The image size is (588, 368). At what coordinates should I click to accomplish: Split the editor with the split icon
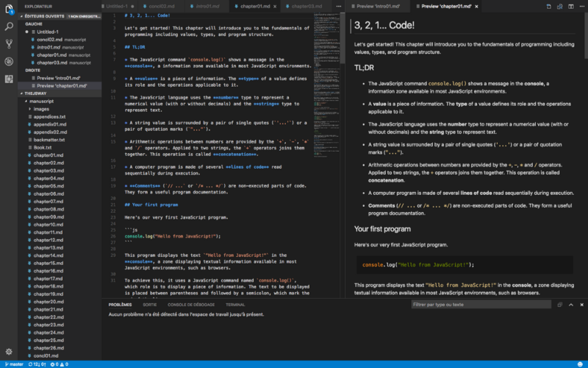[571, 7]
